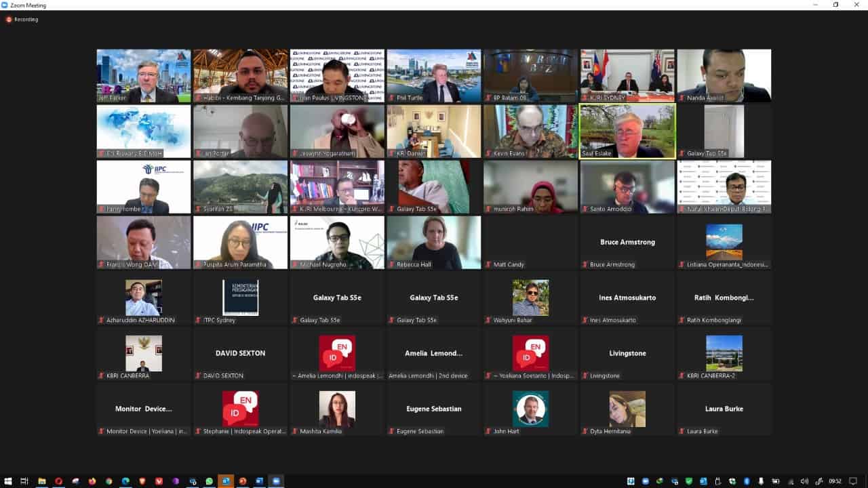The height and width of the screenshot is (488, 868).
Task: Open WhatsApp from the taskbar
Action: (210, 481)
